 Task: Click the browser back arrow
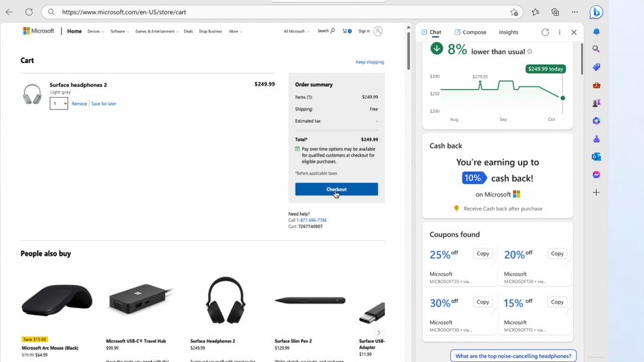(x=9, y=12)
